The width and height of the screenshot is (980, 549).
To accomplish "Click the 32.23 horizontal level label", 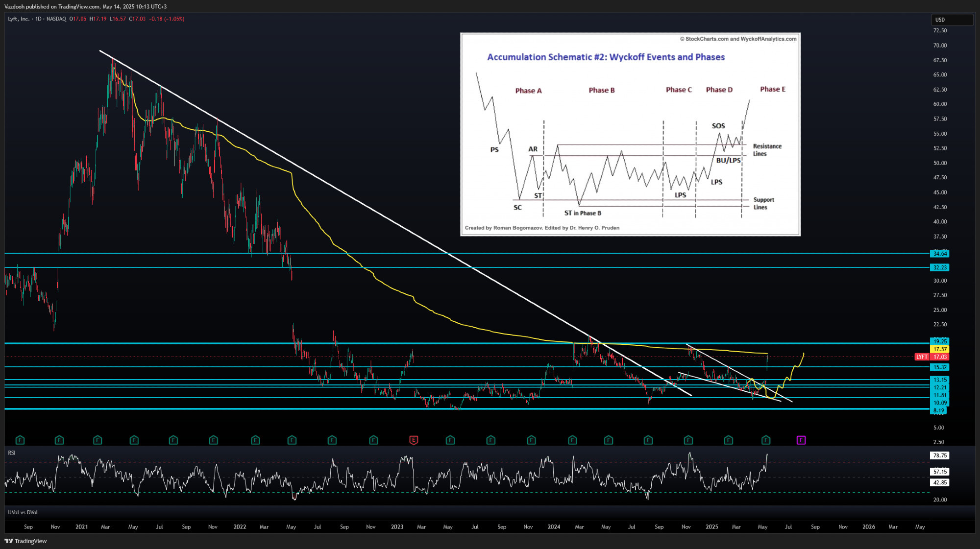I will (940, 267).
